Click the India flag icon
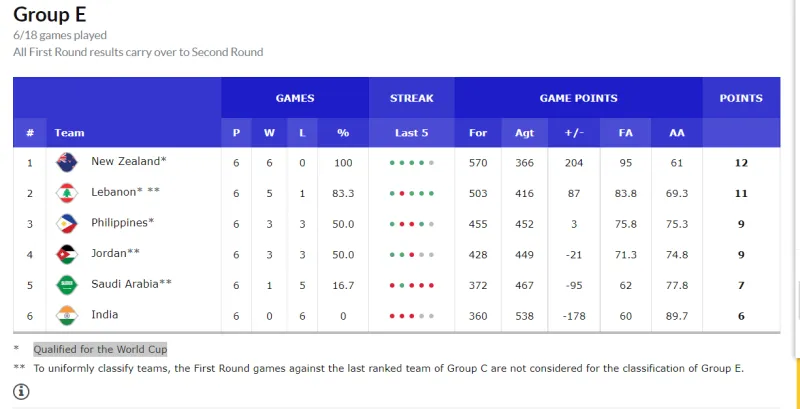The width and height of the screenshot is (800, 409). [x=66, y=316]
